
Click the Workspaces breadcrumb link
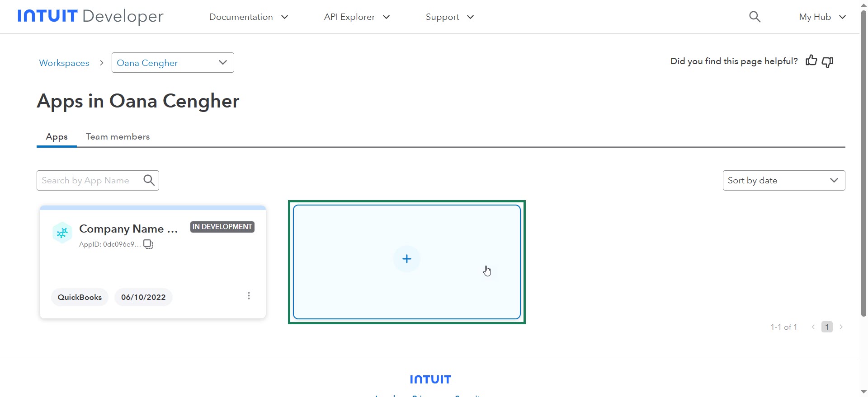pyautogui.click(x=64, y=63)
